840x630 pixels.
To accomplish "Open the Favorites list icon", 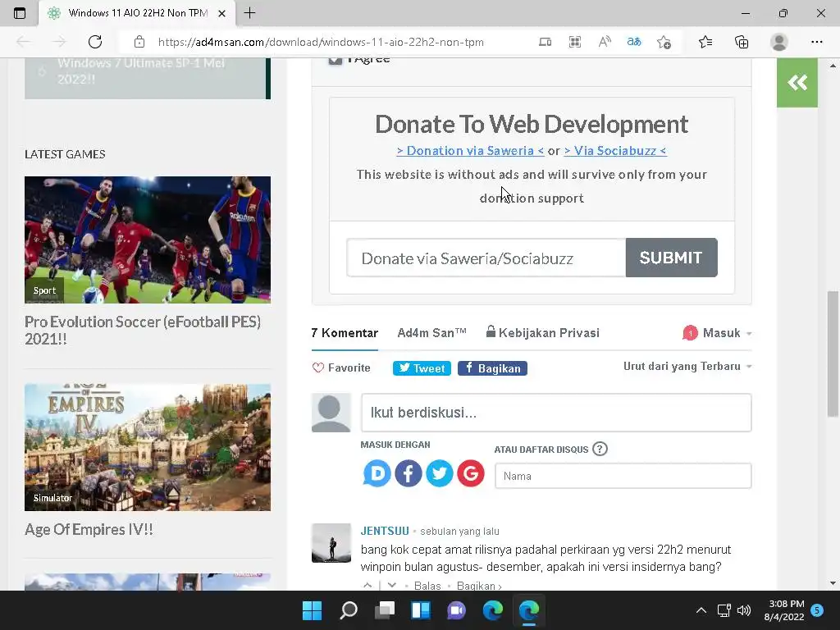I will (x=705, y=42).
